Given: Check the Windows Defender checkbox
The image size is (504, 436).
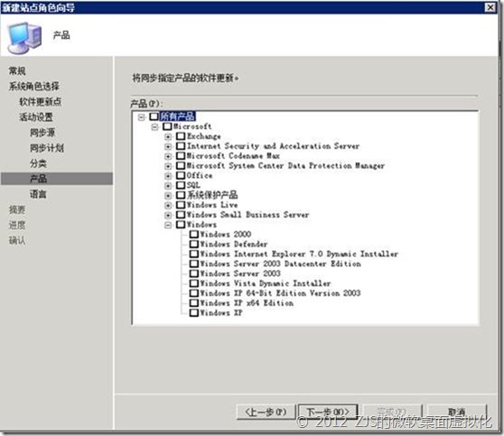Looking at the screenshot, I should coord(194,245).
